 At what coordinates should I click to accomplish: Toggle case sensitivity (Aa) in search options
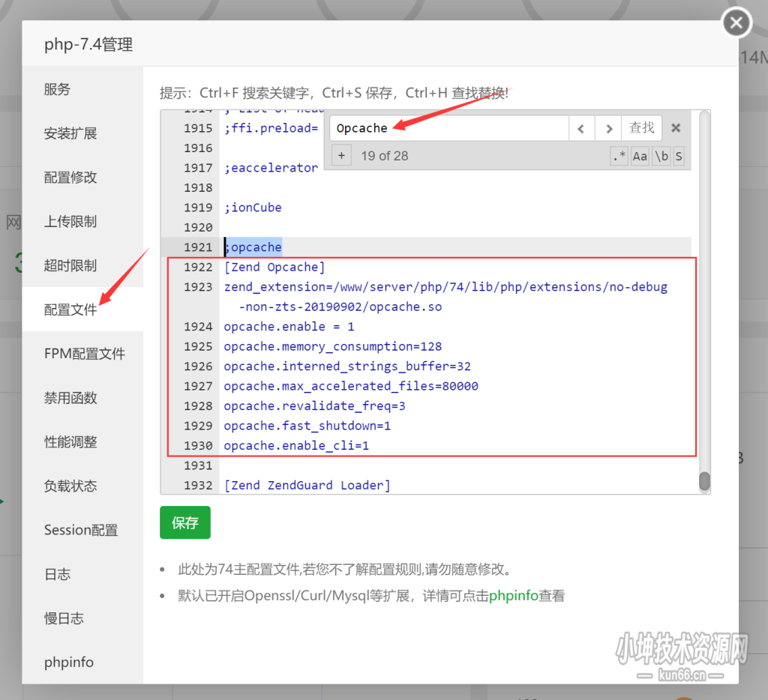[x=639, y=156]
